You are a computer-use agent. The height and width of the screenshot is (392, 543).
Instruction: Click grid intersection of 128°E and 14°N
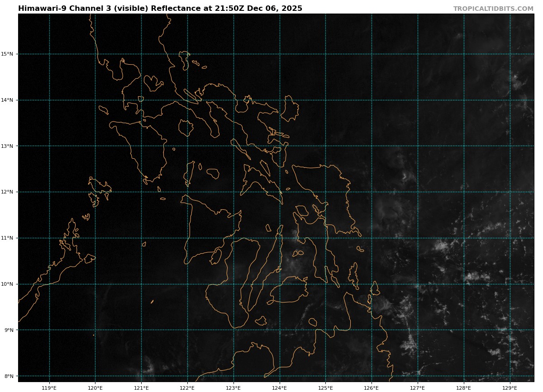point(464,100)
